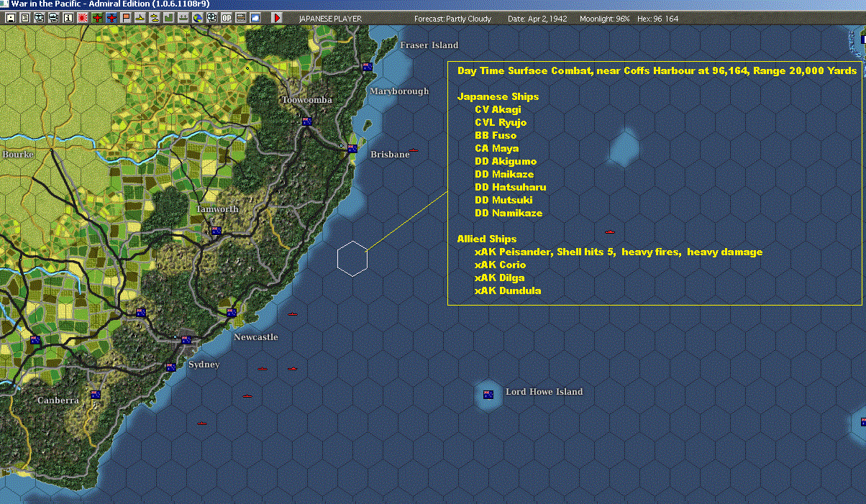Click the stacked monitors toolbar icon

53,17
